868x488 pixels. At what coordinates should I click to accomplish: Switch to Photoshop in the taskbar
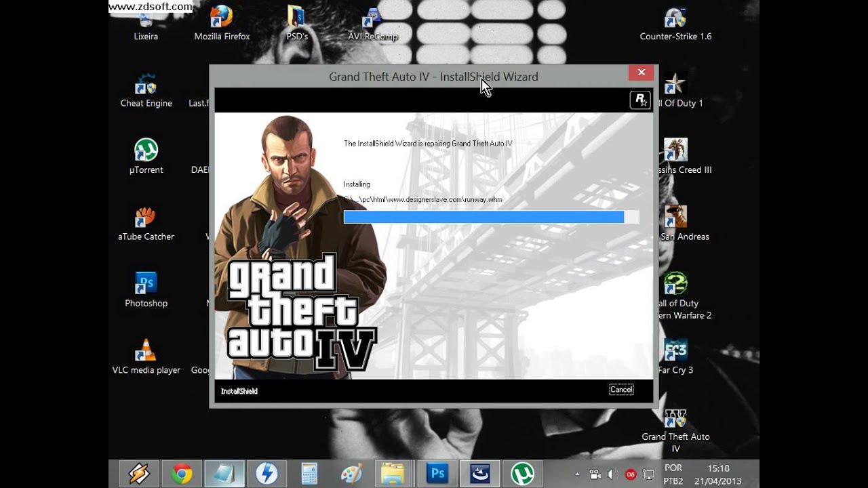[x=437, y=473]
